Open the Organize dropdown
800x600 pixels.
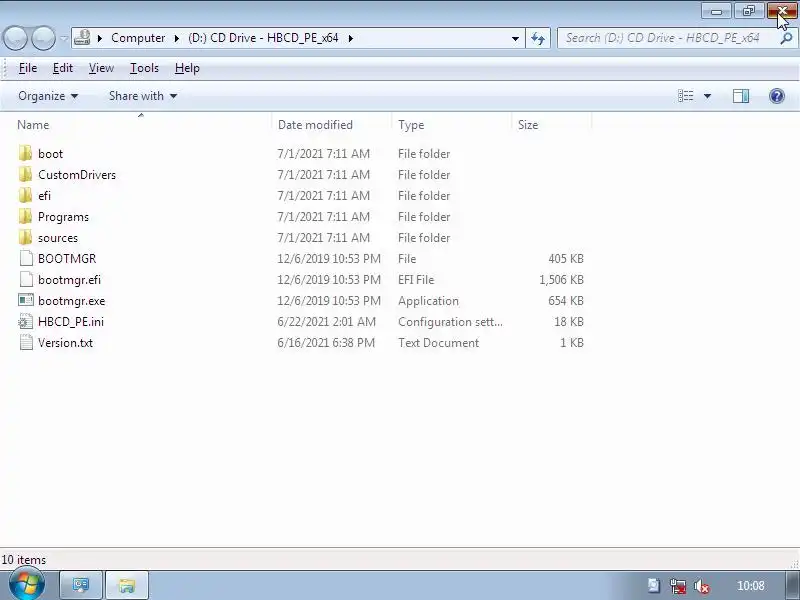[x=48, y=96]
